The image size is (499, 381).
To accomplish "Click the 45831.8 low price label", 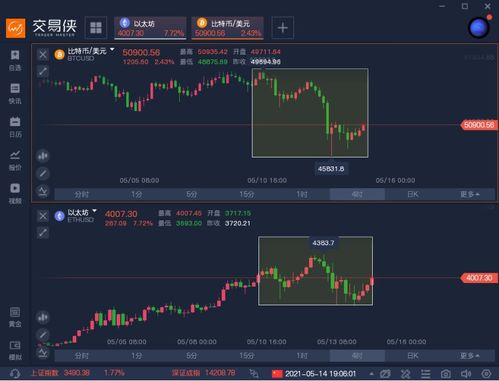I will point(331,169).
